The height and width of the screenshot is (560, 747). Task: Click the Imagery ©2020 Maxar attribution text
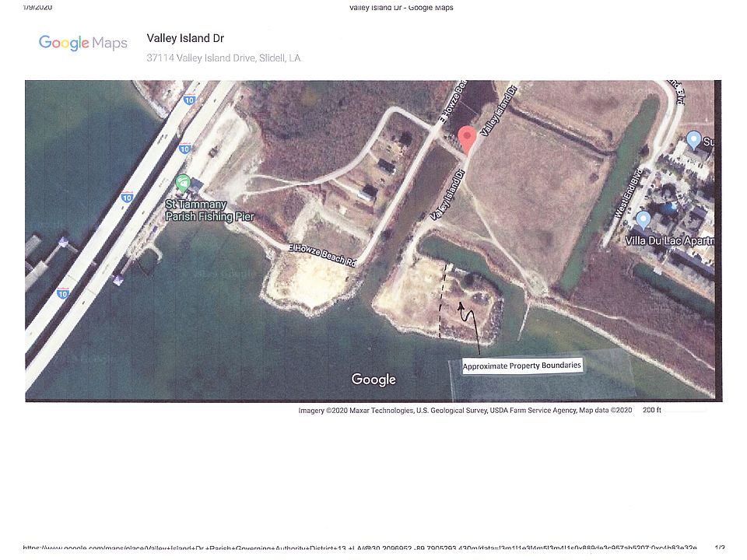point(465,411)
